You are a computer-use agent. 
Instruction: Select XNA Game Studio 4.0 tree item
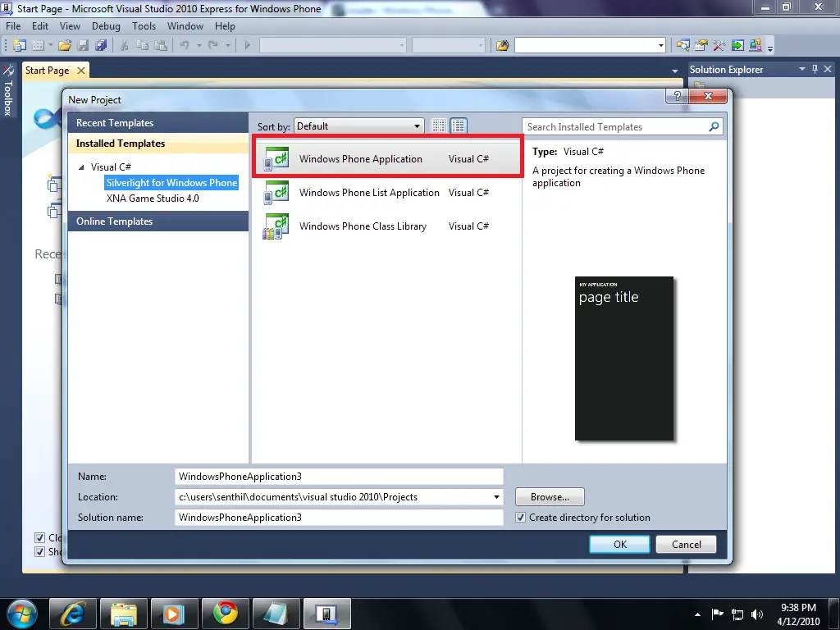(x=153, y=199)
